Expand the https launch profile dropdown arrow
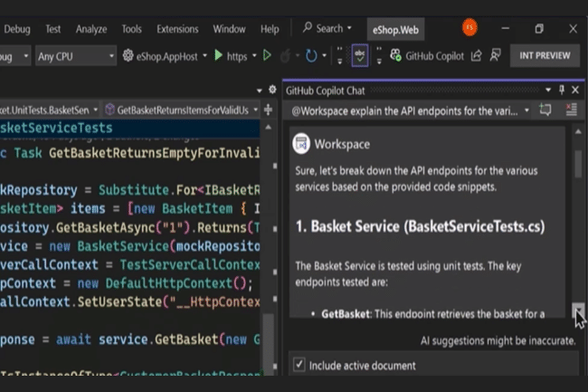This screenshot has width=588, height=392. [254, 56]
